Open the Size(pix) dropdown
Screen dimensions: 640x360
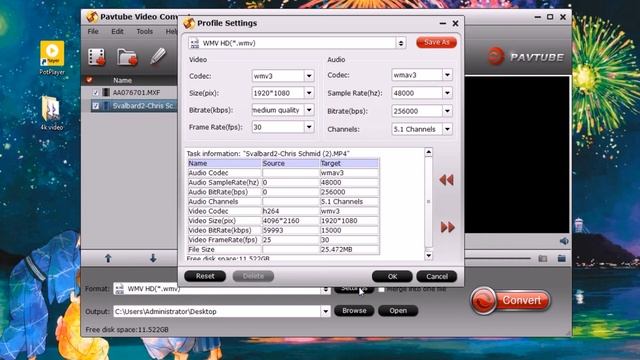[x=309, y=93]
